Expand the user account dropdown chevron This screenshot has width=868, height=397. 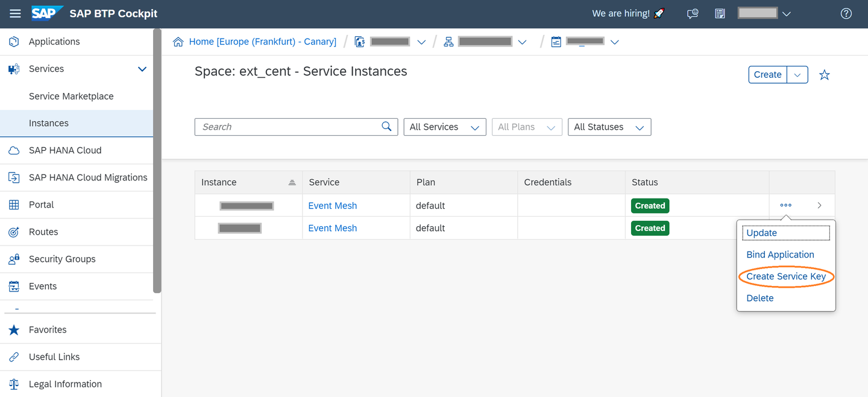coord(786,14)
